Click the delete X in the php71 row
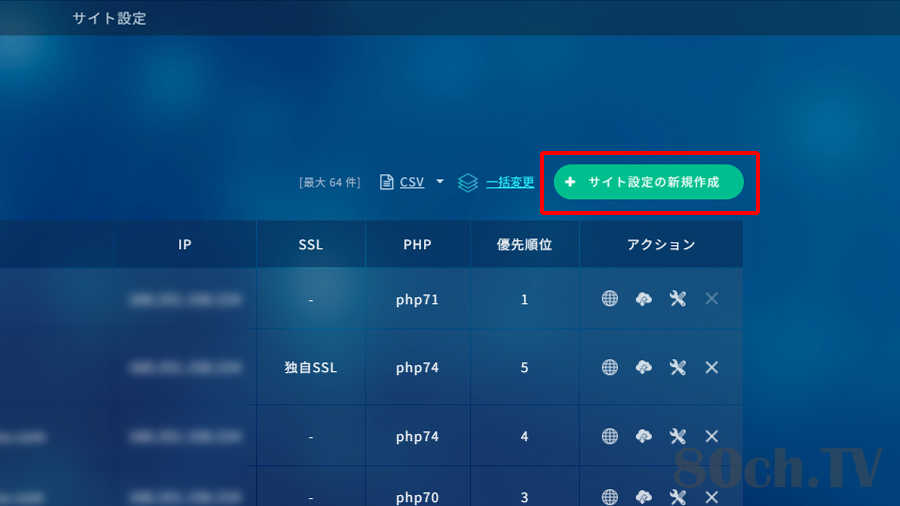This screenshot has height=506, width=900. 712,298
